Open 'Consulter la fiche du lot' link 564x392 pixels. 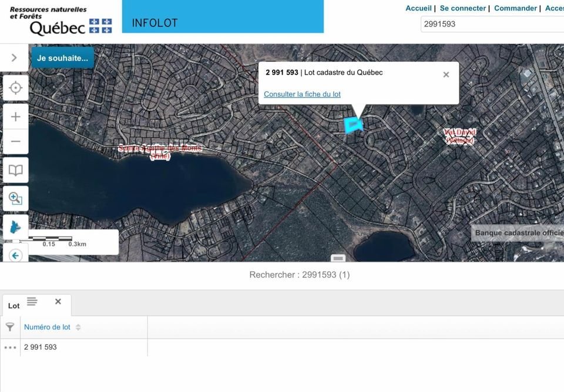[302, 94]
